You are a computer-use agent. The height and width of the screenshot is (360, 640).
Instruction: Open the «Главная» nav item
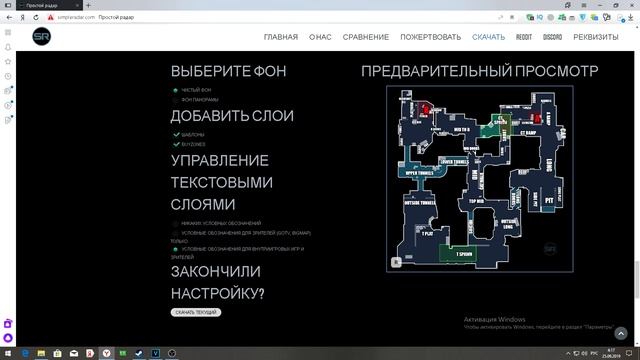tap(281, 37)
